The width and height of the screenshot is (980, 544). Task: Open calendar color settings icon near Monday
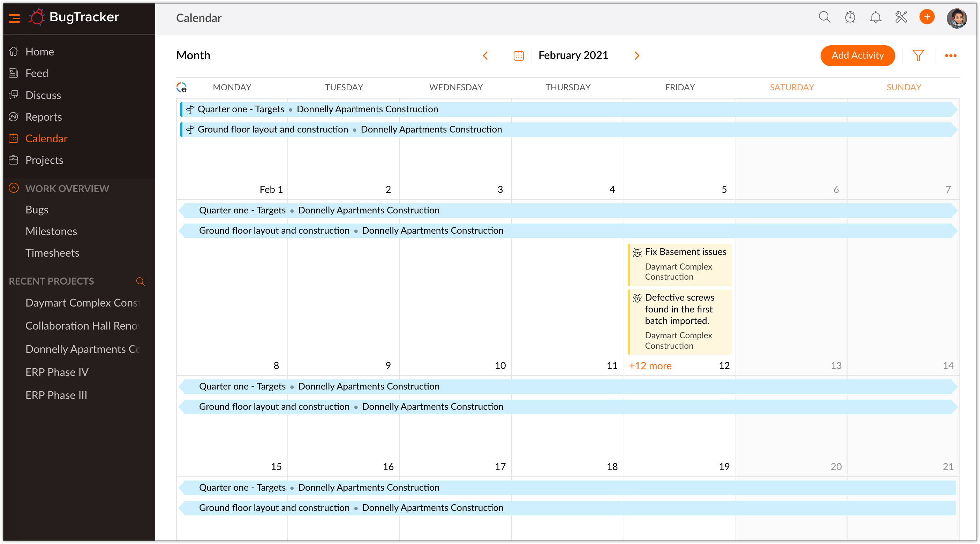[x=181, y=88]
